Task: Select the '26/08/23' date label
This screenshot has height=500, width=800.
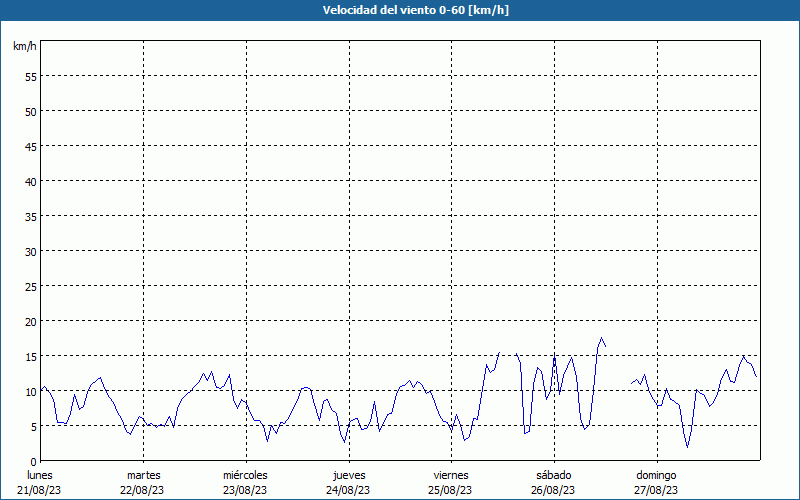Action: (553, 490)
